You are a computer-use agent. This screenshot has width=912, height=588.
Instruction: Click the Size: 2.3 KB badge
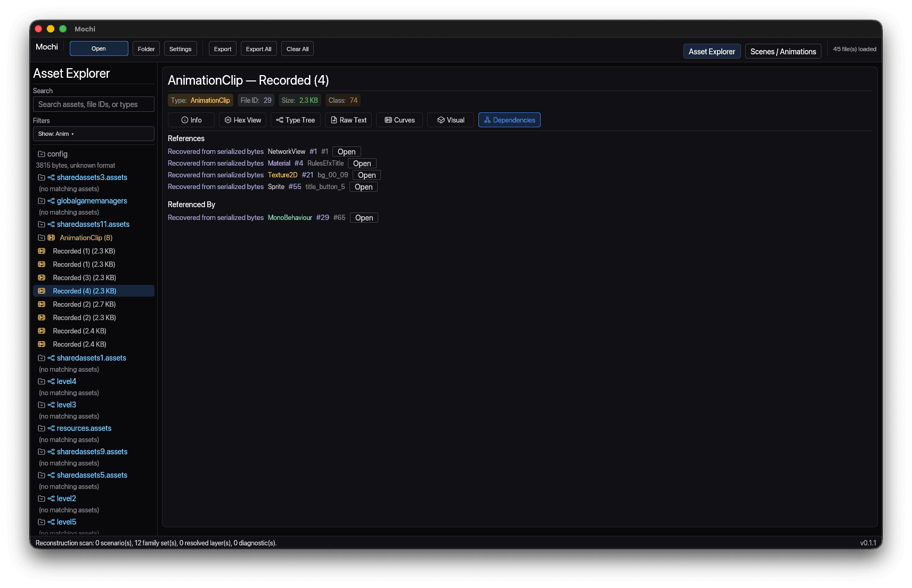300,100
